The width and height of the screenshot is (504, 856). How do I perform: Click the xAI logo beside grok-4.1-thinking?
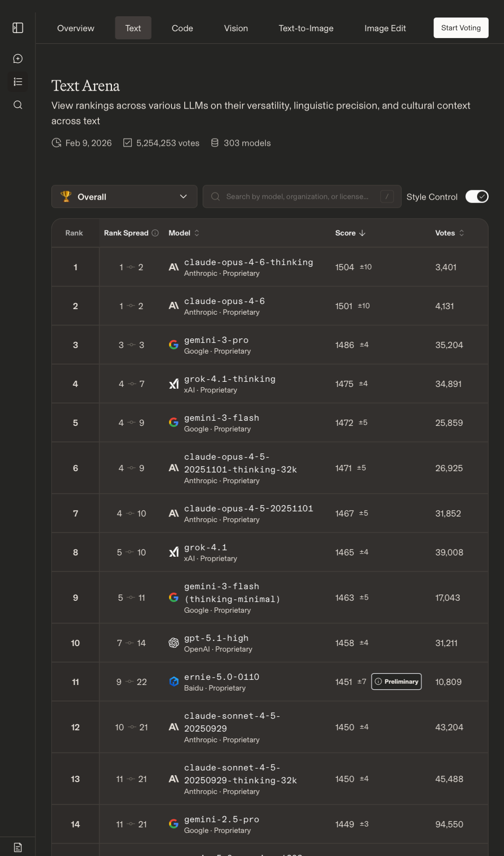[x=174, y=384]
